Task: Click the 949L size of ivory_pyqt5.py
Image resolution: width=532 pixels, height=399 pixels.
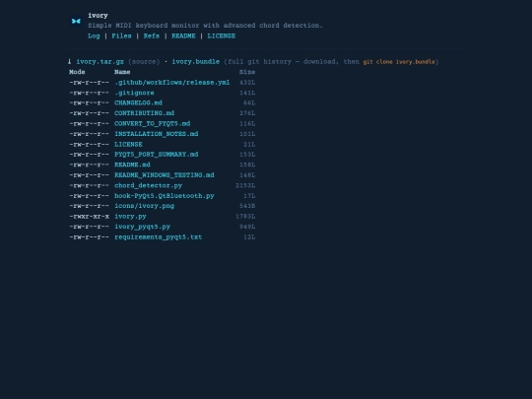Action: (247, 227)
